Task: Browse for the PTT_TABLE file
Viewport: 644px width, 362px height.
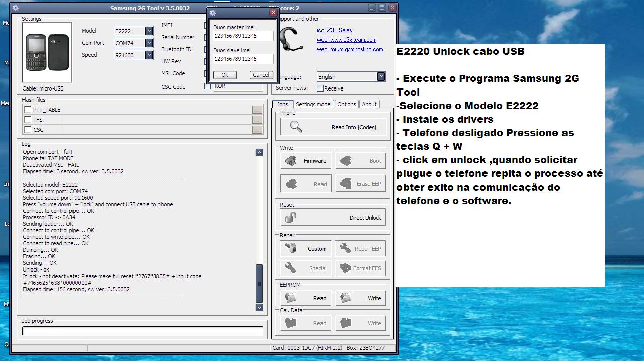Action: [257, 110]
